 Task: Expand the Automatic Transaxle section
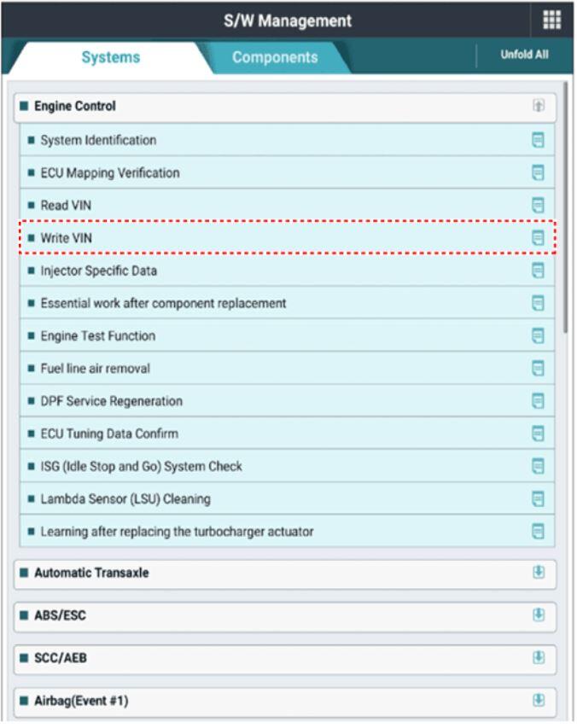tap(539, 573)
